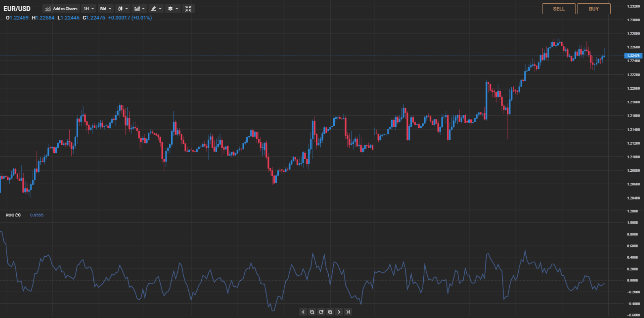This screenshot has height=318, width=644.
Task: Click the current price tag 1.22475
Action: click(633, 56)
